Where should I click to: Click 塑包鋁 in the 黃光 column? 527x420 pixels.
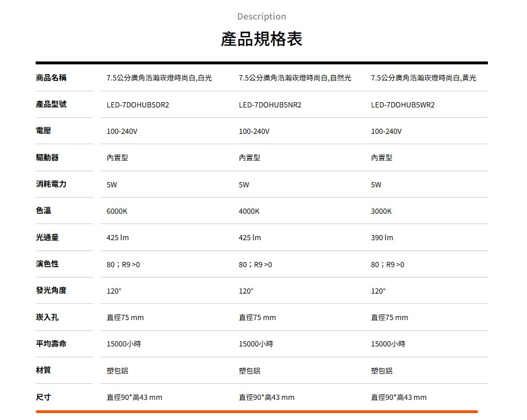coord(382,371)
